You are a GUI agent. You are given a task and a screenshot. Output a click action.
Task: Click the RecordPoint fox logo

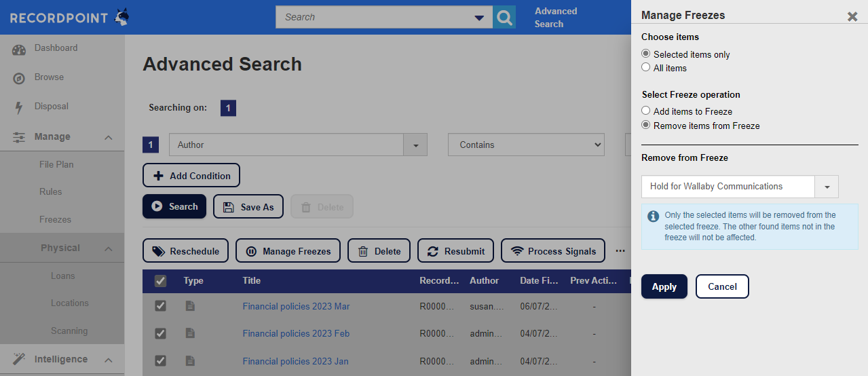coord(122,18)
